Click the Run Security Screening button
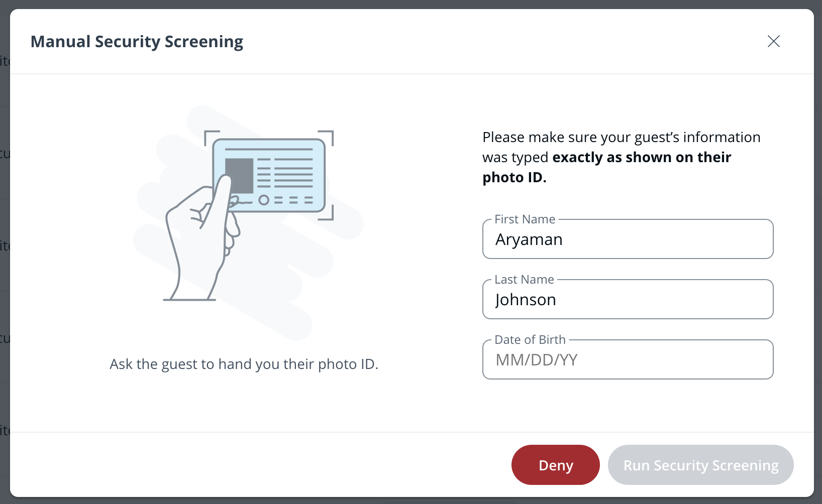 (700, 465)
